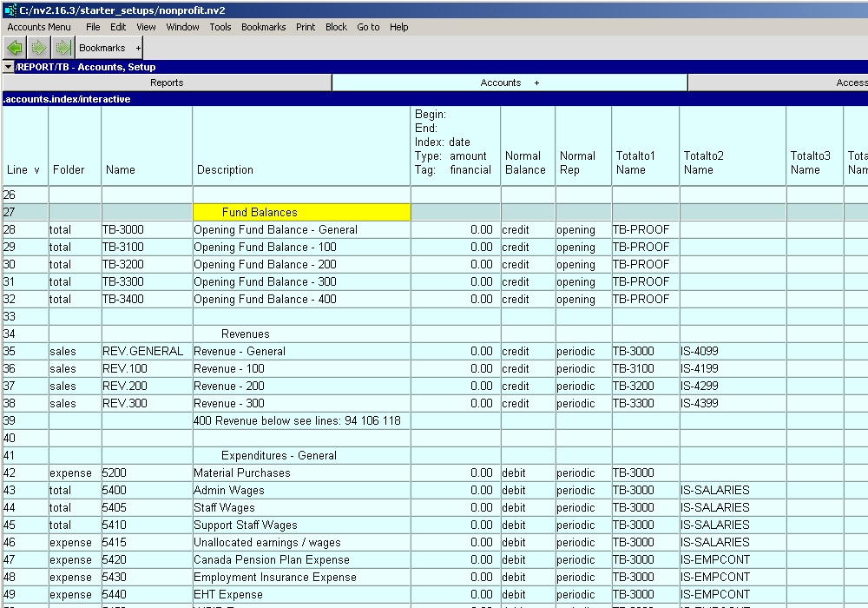Viewport: 868px width, 608px height.
Task: Sort by the Line column header
Action: 23,169
